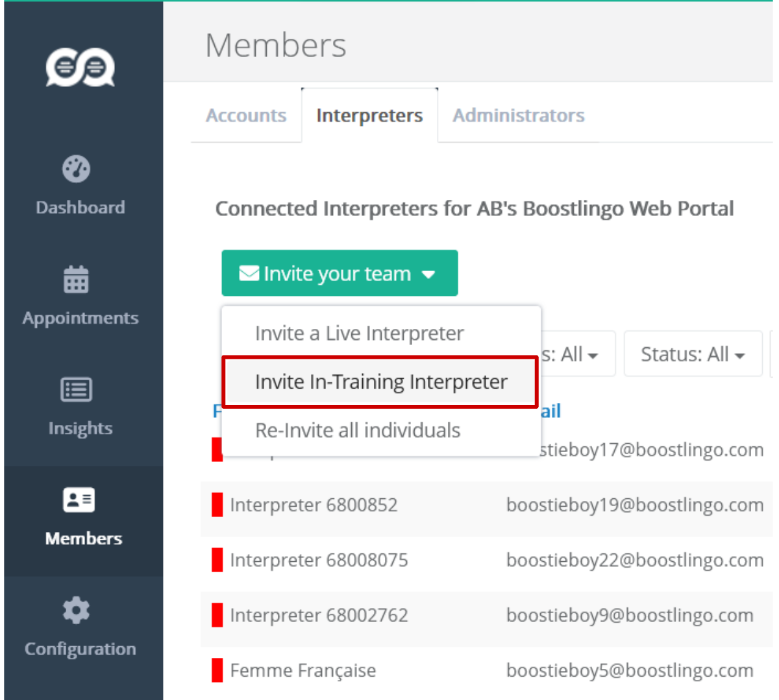Switch to the Accounts tab
The image size is (779, 700).
pos(246,115)
